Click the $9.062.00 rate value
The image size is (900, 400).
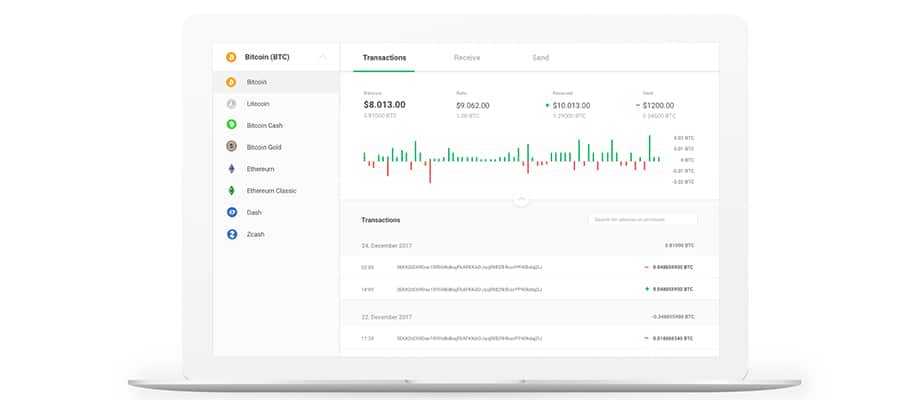472,106
